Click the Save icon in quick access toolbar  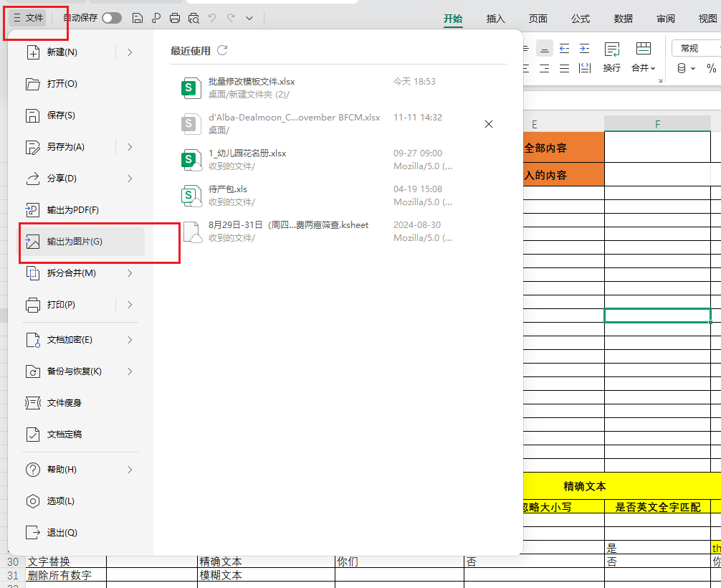click(138, 18)
